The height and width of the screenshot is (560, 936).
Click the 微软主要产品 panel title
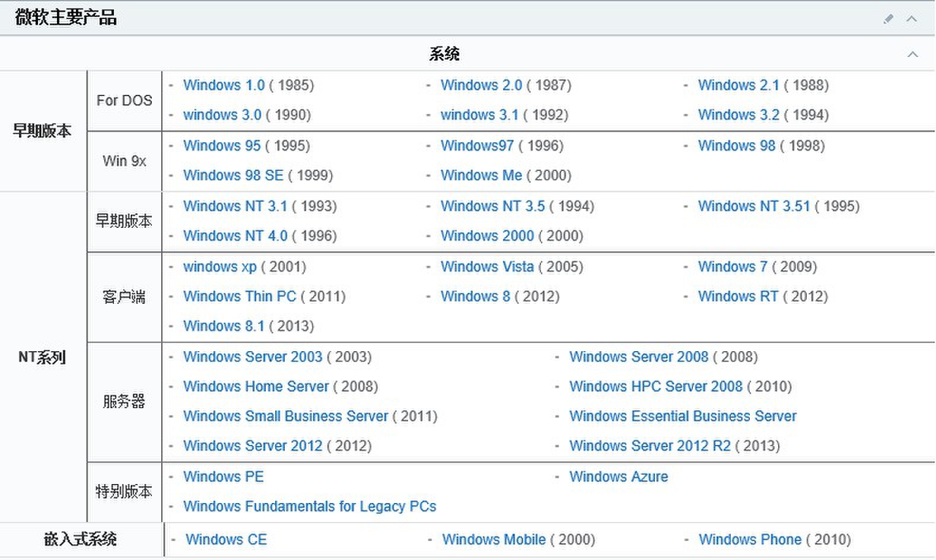[x=66, y=18]
